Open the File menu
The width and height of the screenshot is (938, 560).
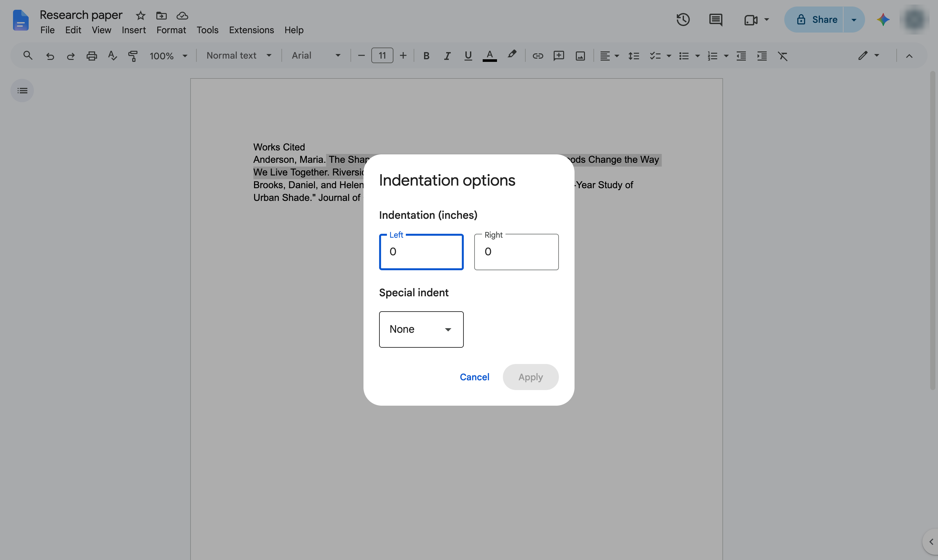click(48, 30)
